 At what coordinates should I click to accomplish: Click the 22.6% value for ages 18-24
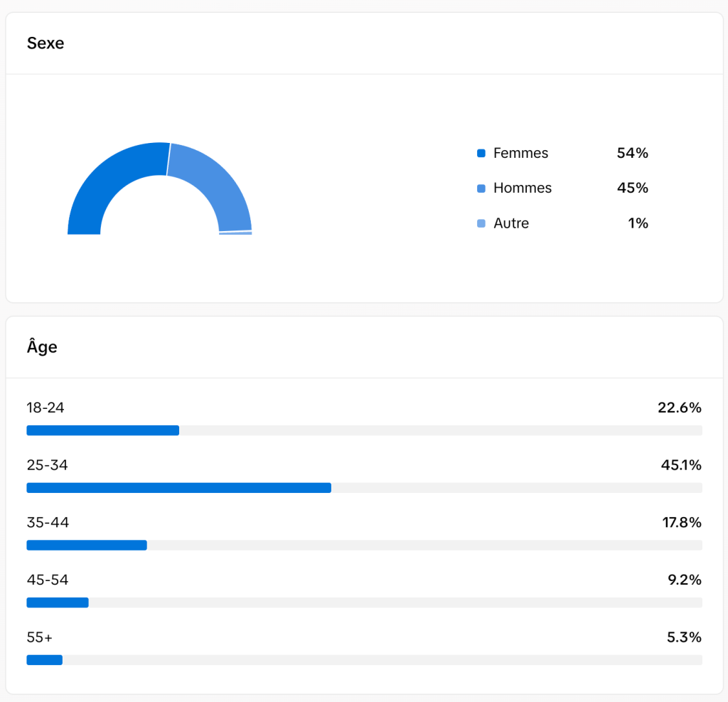pos(679,408)
